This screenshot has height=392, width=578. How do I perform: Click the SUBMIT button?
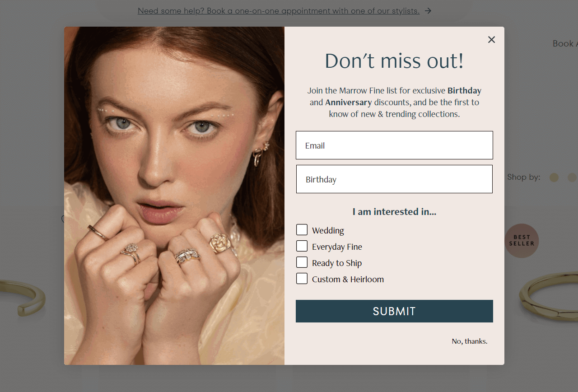394,311
